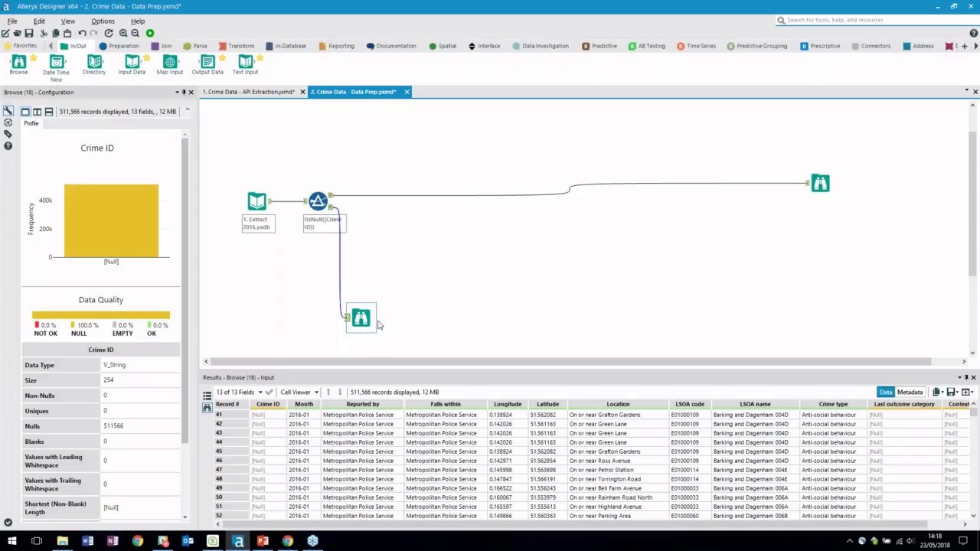Switch to Crime Data - API Extraction tab

click(248, 92)
